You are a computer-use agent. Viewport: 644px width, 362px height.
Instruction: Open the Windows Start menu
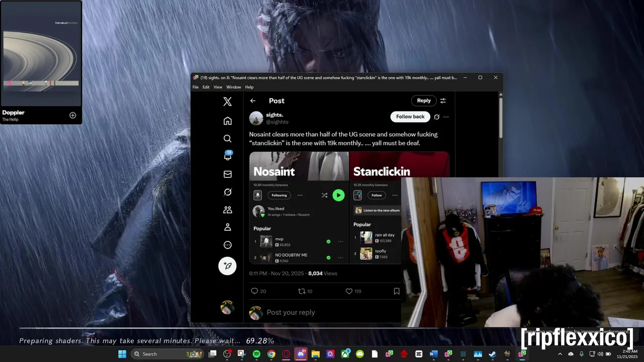coord(122,354)
